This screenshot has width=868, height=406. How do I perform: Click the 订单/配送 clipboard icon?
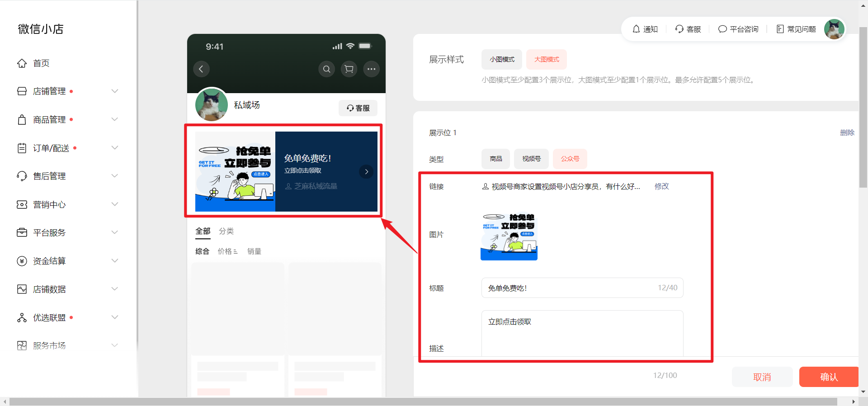pyautogui.click(x=22, y=148)
